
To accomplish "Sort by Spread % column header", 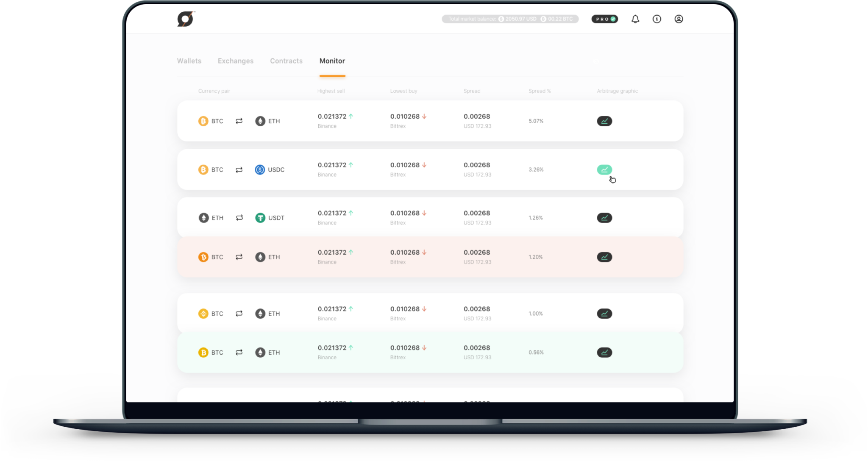I will [540, 91].
